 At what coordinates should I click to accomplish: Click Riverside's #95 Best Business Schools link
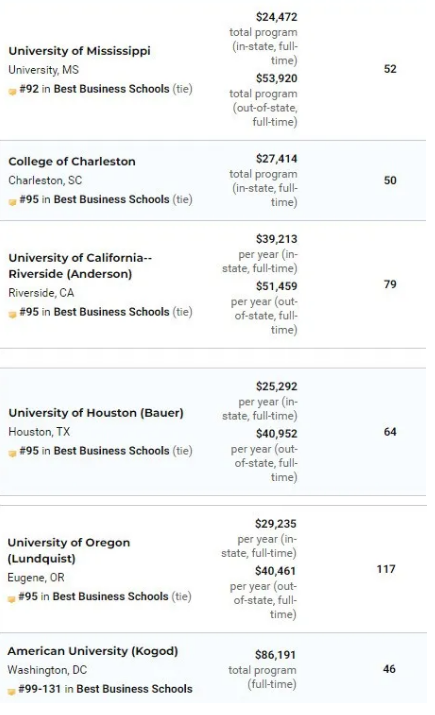[x=106, y=312]
